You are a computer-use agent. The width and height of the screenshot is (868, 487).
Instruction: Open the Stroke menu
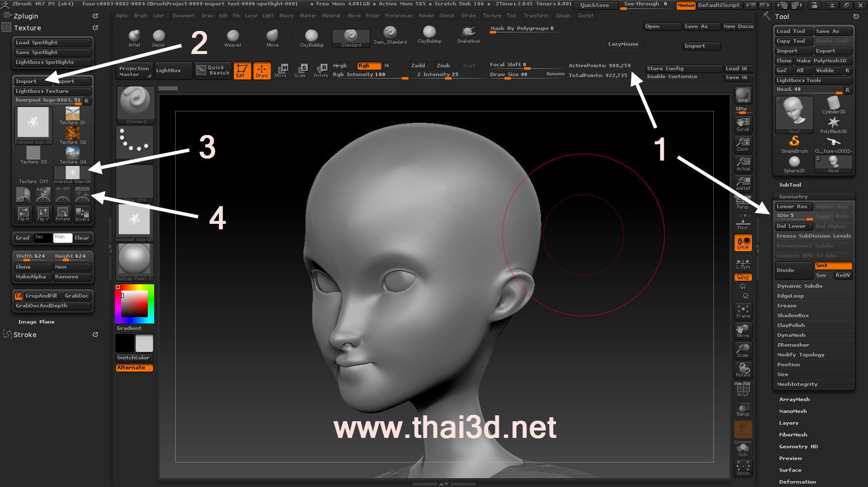[468, 16]
